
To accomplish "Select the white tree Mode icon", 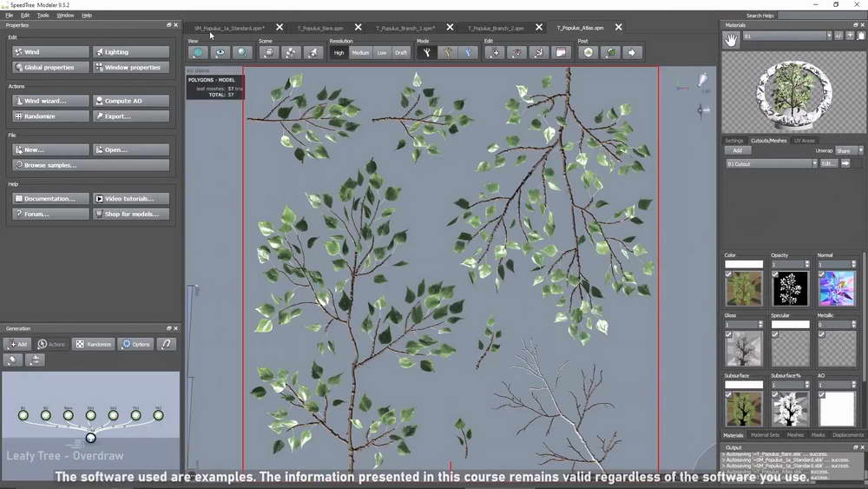I will tap(426, 53).
